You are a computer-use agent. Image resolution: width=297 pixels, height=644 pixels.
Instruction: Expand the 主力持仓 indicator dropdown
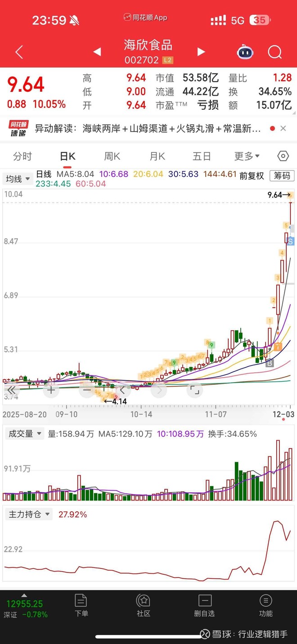click(x=28, y=514)
